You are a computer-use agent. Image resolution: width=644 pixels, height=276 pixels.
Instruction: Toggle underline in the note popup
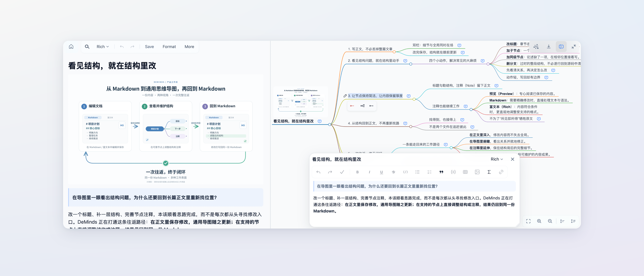click(x=382, y=172)
